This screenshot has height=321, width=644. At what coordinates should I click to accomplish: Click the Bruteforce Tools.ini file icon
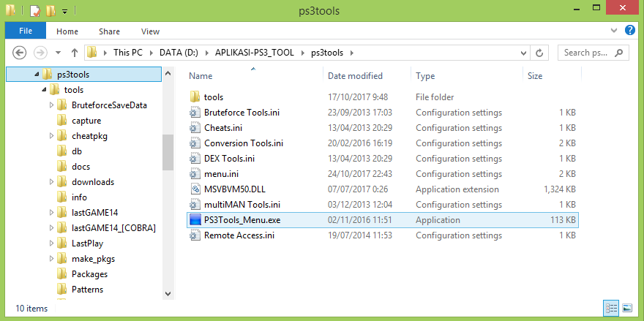point(195,113)
